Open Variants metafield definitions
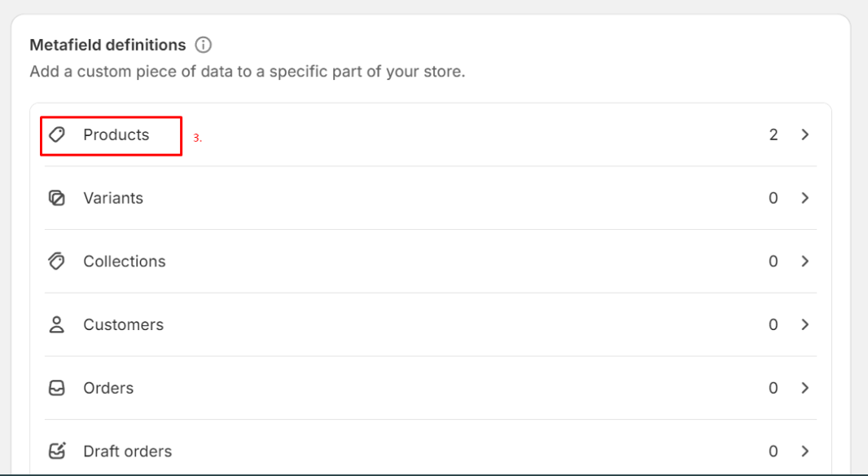This screenshot has height=476, width=868. click(x=431, y=198)
